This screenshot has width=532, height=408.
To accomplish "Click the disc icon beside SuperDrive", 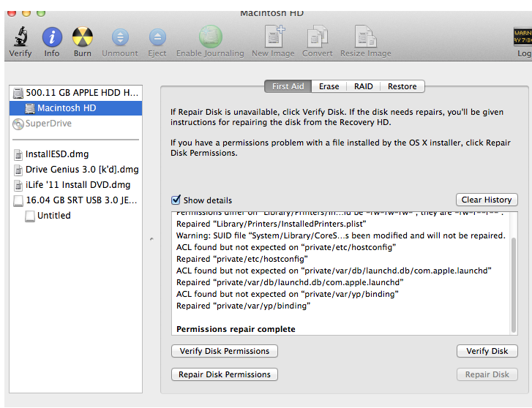I will (18, 124).
